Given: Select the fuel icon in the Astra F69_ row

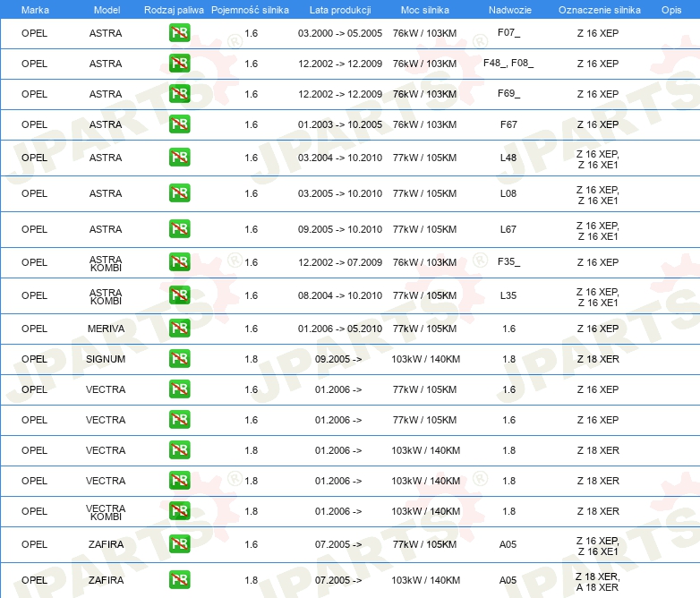Looking at the screenshot, I should (179, 94).
